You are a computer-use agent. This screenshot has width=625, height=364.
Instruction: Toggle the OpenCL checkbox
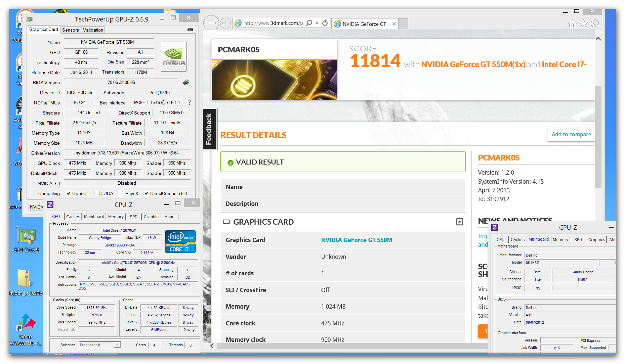[x=68, y=193]
